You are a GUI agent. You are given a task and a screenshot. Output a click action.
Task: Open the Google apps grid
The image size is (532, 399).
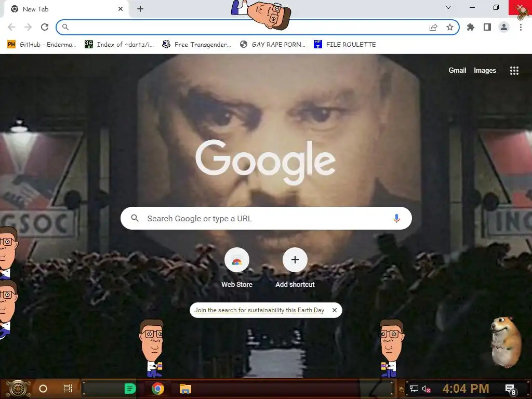click(514, 71)
